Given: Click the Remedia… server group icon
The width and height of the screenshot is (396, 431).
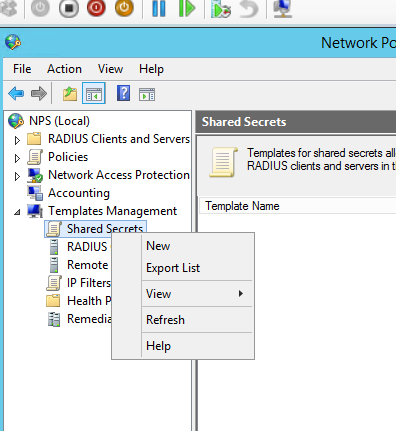Looking at the screenshot, I should click(54, 319).
